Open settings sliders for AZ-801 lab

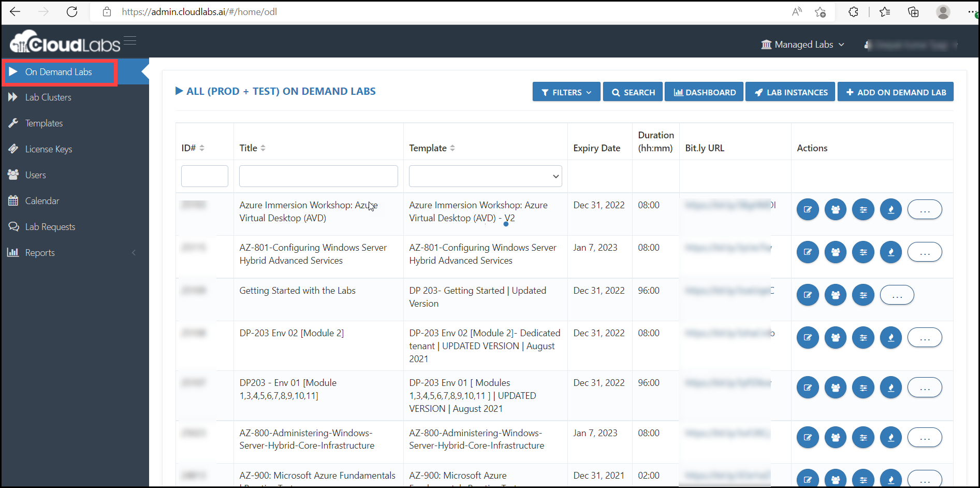click(864, 252)
